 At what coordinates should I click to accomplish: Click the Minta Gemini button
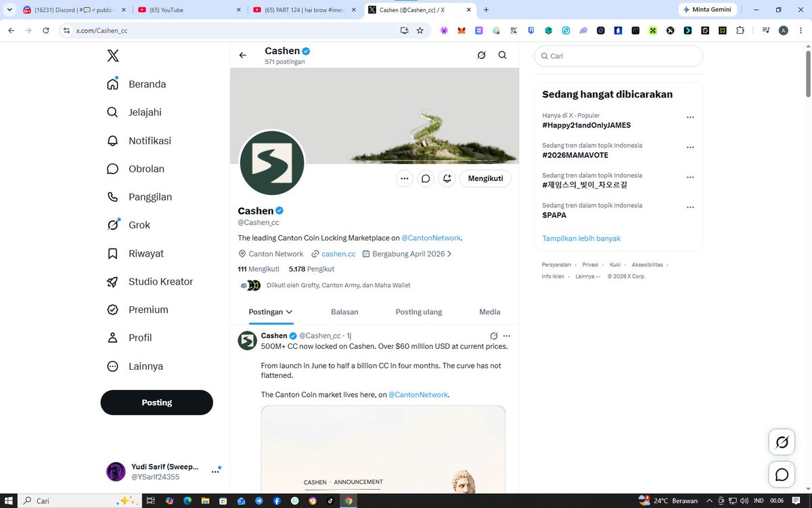(x=707, y=9)
